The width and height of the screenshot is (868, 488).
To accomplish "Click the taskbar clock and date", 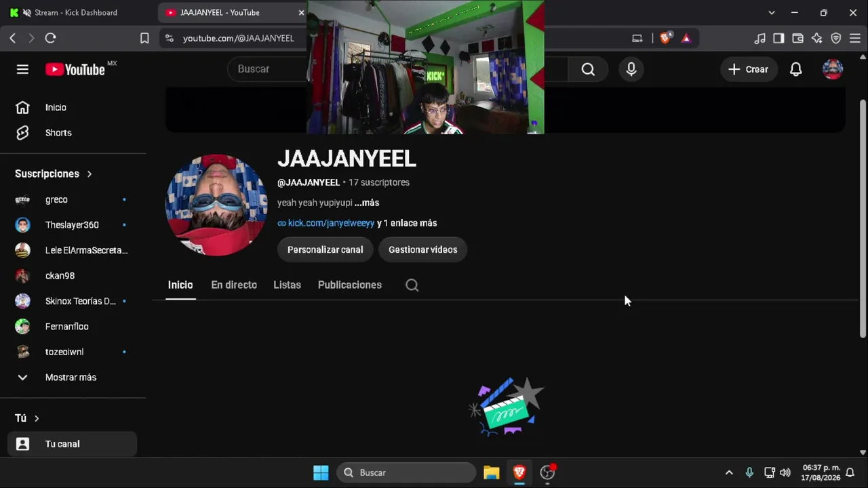I will coord(821,472).
